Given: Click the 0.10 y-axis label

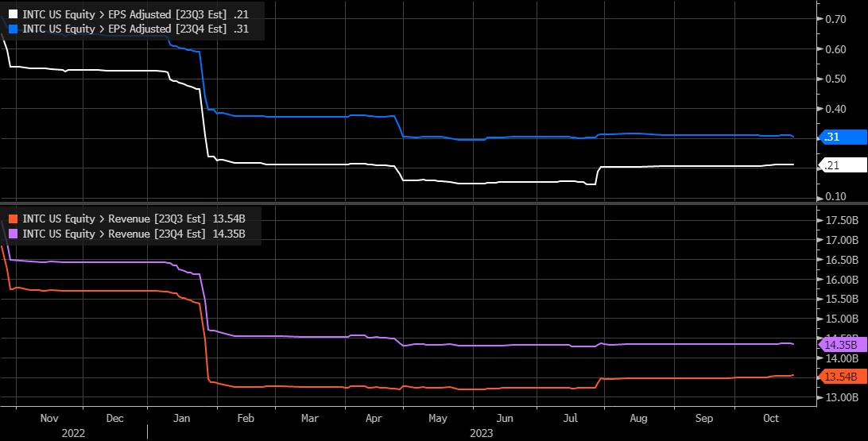Looking at the screenshot, I should click(x=835, y=196).
